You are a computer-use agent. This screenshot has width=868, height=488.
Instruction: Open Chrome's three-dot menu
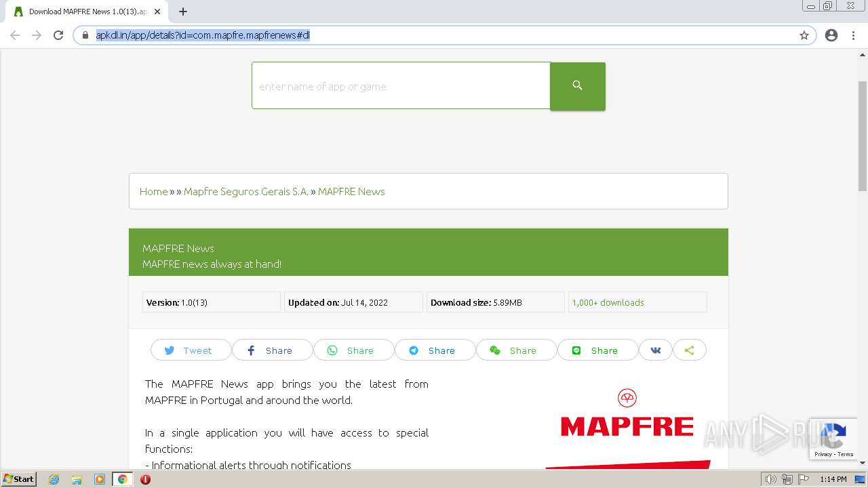point(853,35)
